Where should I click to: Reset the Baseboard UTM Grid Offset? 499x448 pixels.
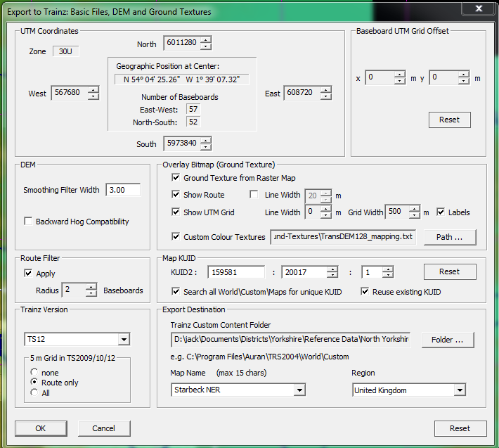click(449, 120)
